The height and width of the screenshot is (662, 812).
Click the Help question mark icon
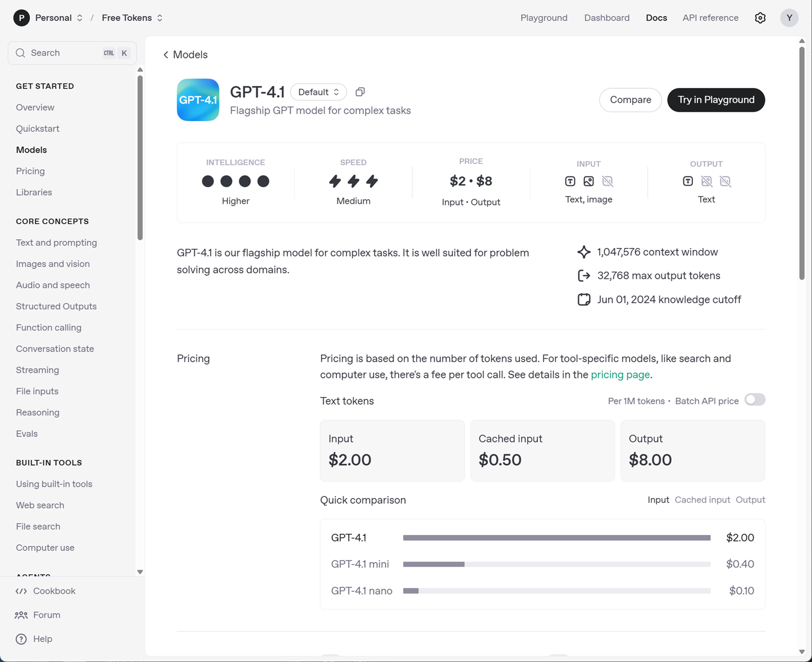click(x=21, y=639)
